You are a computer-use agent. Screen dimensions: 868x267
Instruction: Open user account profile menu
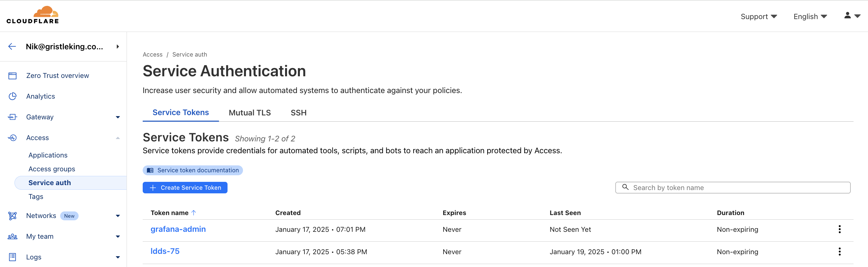click(x=852, y=16)
